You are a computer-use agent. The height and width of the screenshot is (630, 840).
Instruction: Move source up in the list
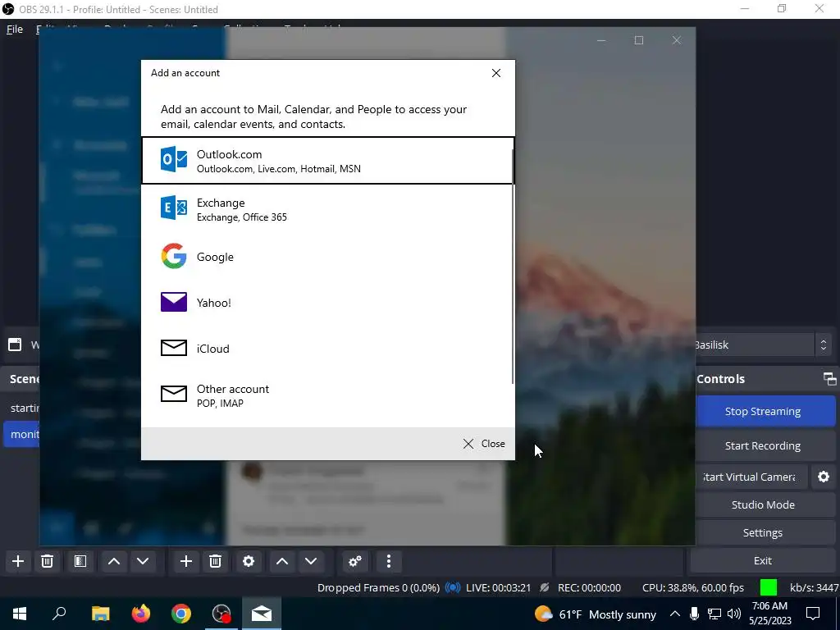click(x=282, y=561)
